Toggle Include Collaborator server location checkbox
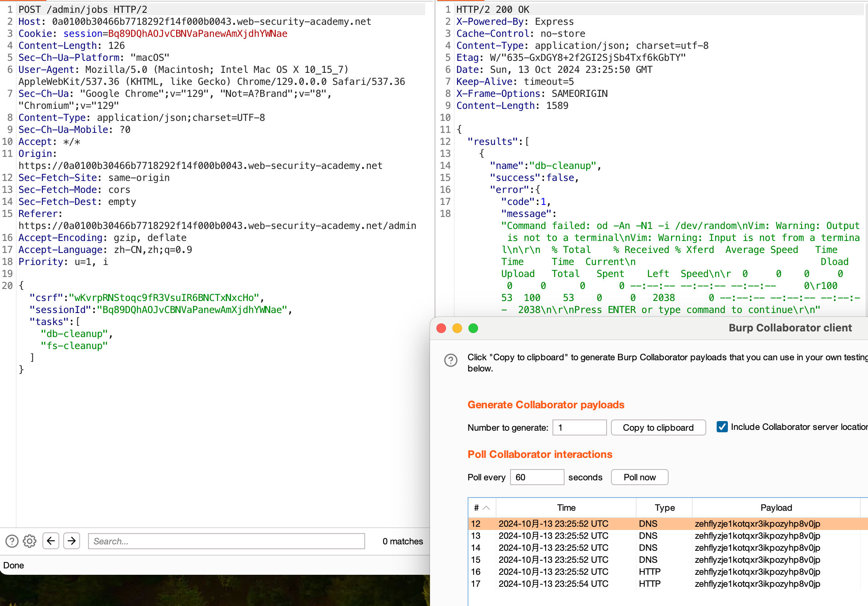 tap(721, 427)
